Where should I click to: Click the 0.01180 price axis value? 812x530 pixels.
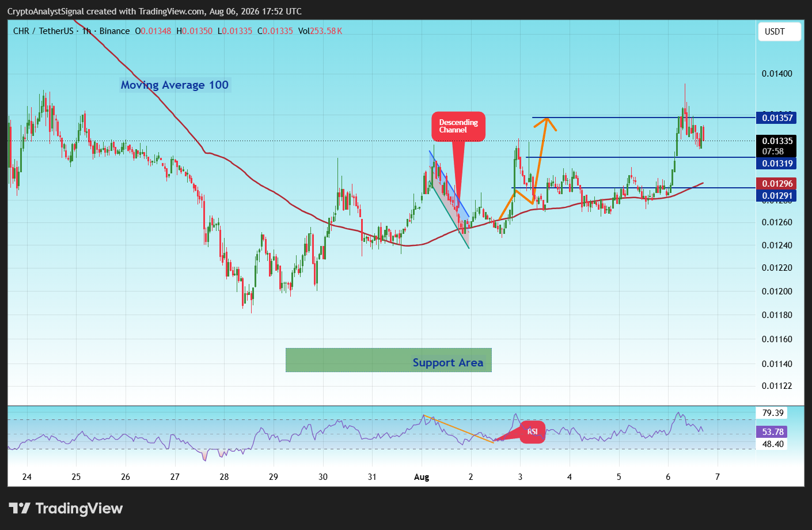click(x=777, y=315)
